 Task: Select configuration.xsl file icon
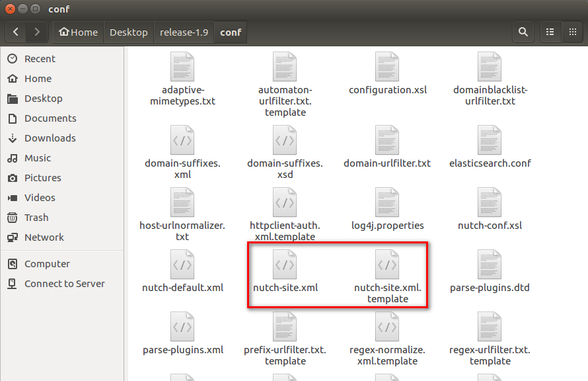[387, 67]
